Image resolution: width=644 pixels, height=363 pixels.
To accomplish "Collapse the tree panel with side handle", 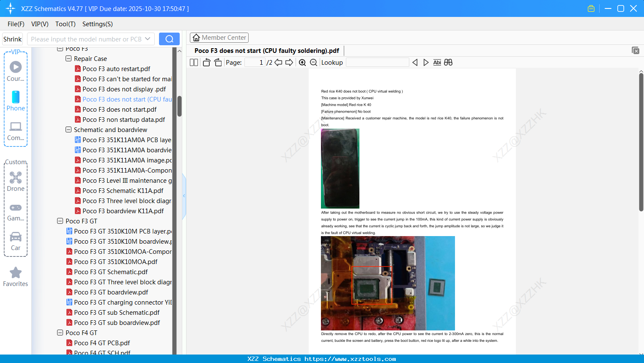I will point(184,196).
